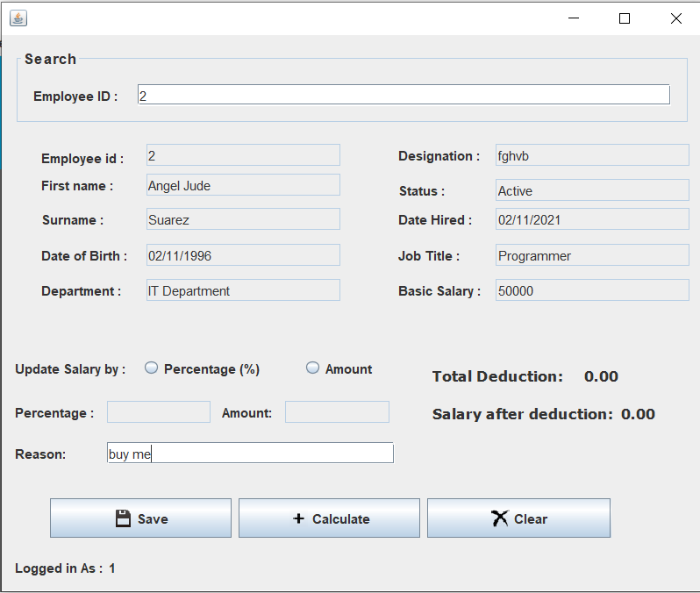This screenshot has height=593, width=700.
Task: Click the Employee ID search field
Action: pyautogui.click(x=404, y=96)
